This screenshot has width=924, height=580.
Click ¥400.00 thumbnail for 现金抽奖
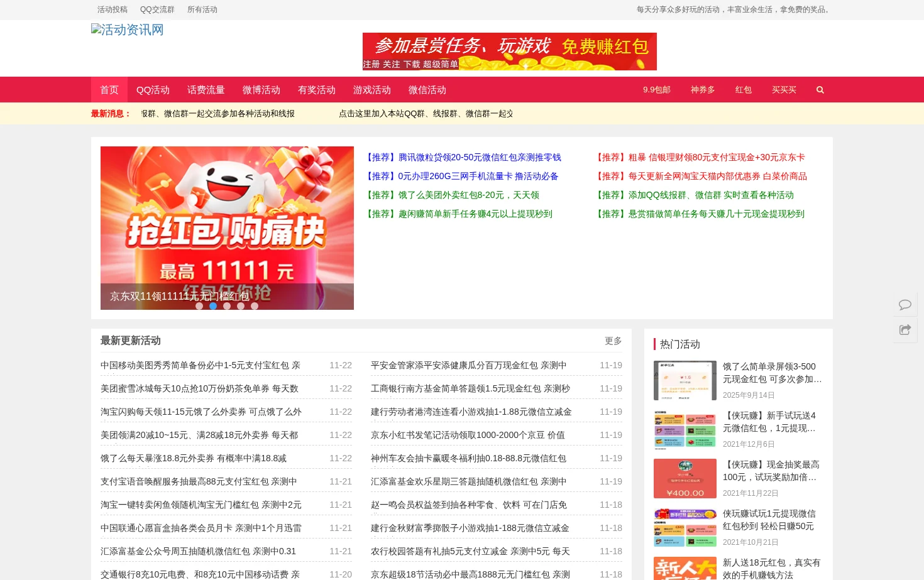(685, 478)
